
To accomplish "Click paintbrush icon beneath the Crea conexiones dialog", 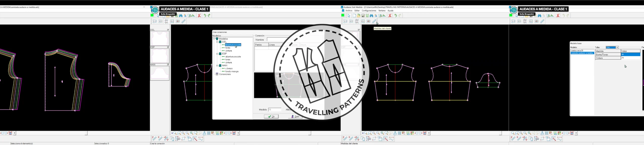I will (x=205, y=133).
